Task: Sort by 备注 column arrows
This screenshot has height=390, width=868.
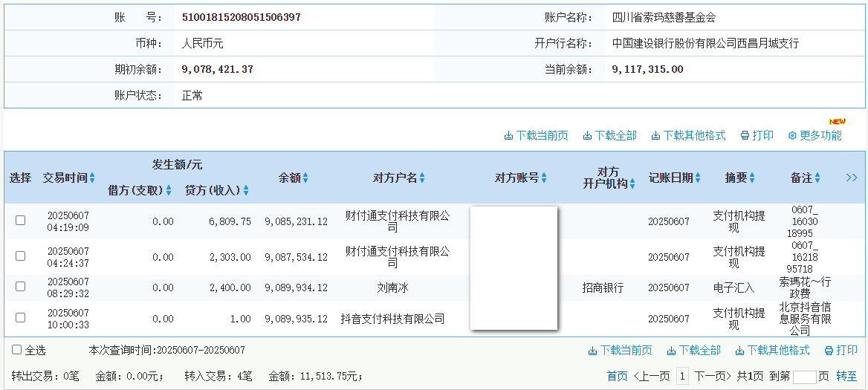Action: [817, 178]
